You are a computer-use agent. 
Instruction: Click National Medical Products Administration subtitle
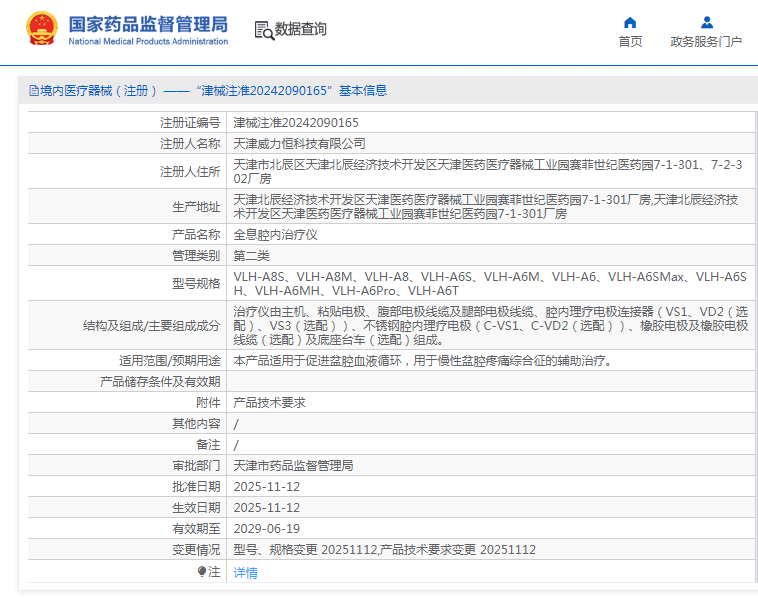[148, 42]
